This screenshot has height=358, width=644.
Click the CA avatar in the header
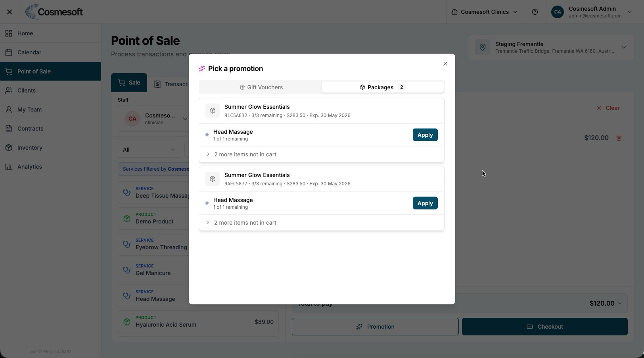(x=557, y=12)
